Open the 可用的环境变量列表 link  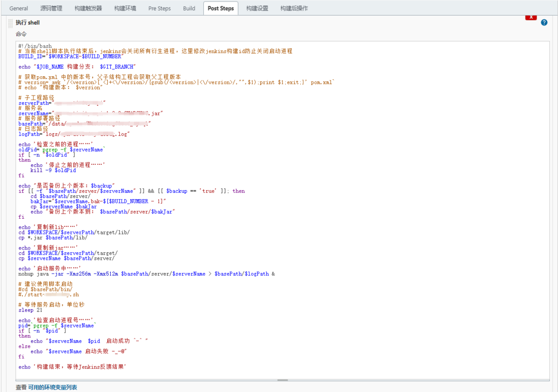coord(52,387)
